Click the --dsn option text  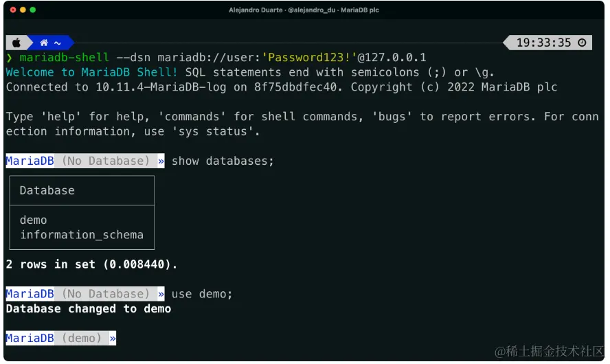(133, 58)
